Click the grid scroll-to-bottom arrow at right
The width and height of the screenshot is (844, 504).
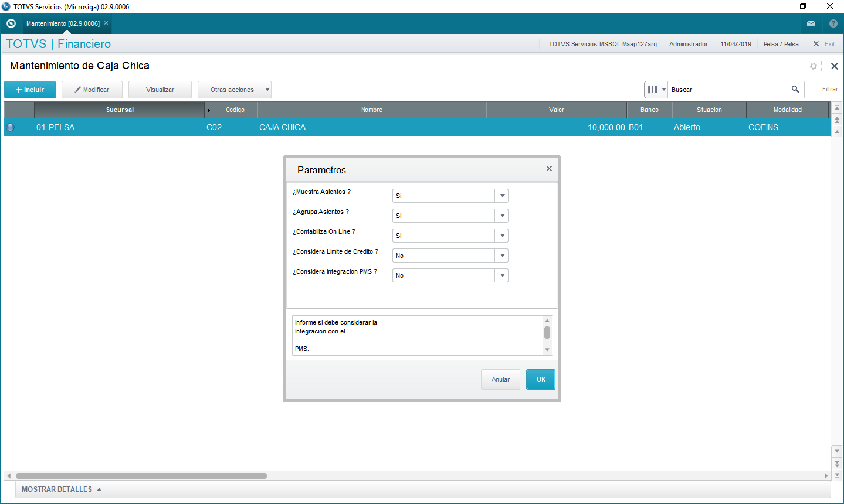click(837, 475)
